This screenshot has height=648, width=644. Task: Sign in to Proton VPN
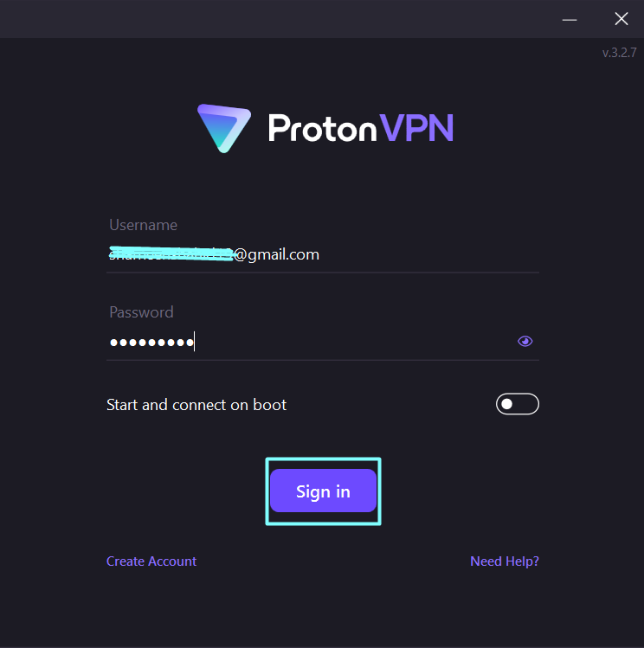pos(323,491)
